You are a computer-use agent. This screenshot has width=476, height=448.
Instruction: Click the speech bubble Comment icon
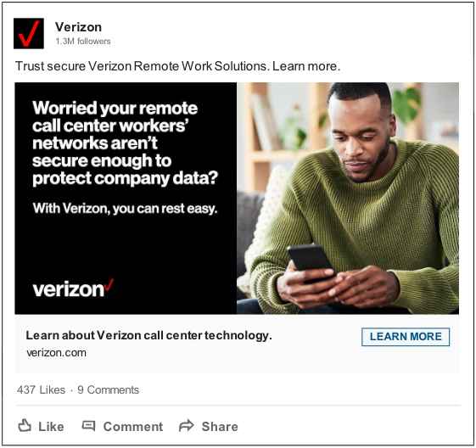[x=88, y=426]
